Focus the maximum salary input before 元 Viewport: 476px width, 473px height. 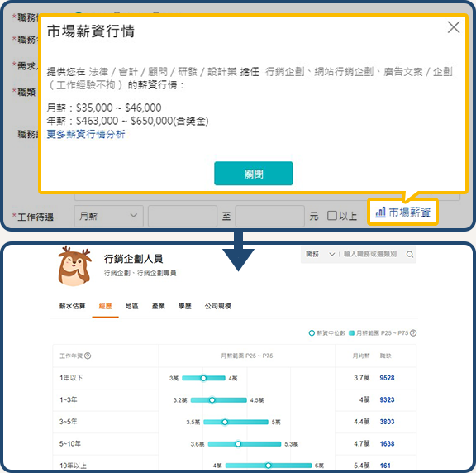(270, 216)
